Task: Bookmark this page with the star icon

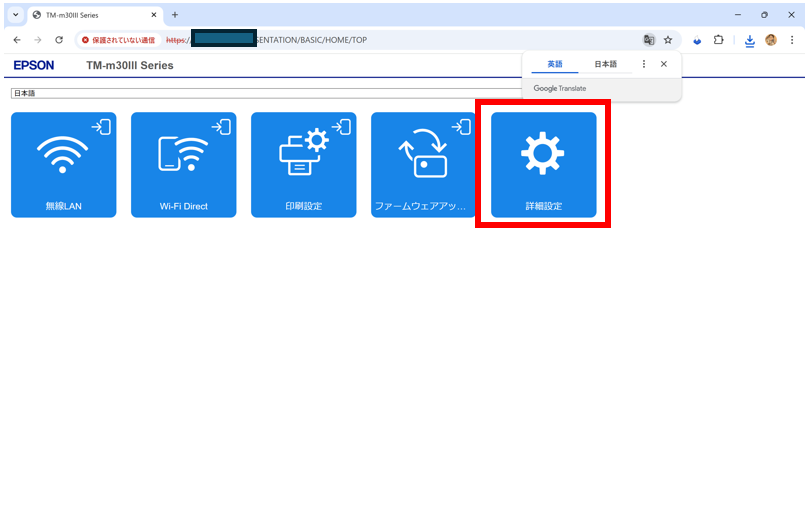Action: coord(668,40)
